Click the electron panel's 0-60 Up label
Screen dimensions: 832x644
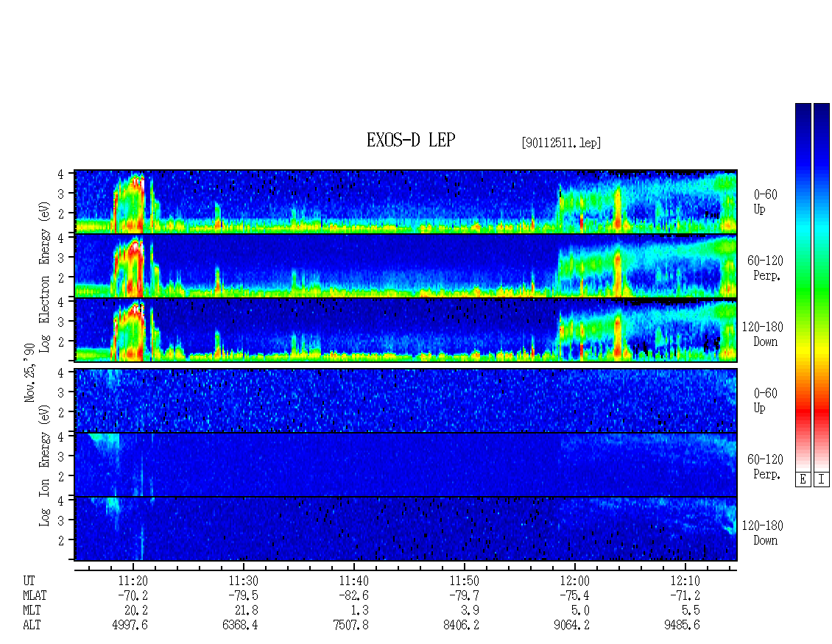765,202
